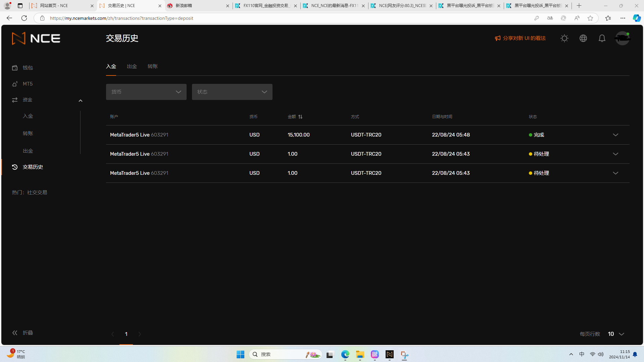Screen dimensions: 644x362
Task: Click 分享对新 UI 的看法 feedback link
Action: pyautogui.click(x=520, y=38)
